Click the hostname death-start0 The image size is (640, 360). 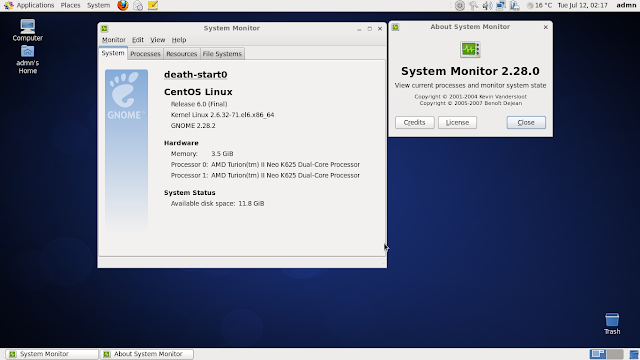[196, 75]
